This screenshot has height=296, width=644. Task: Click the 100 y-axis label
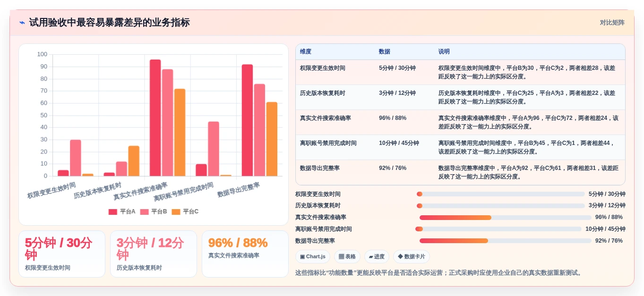point(42,54)
